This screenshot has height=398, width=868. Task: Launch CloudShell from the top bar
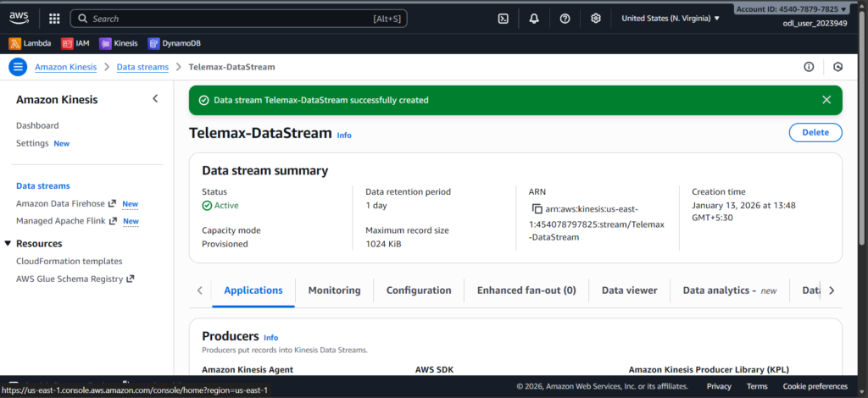[x=503, y=18]
